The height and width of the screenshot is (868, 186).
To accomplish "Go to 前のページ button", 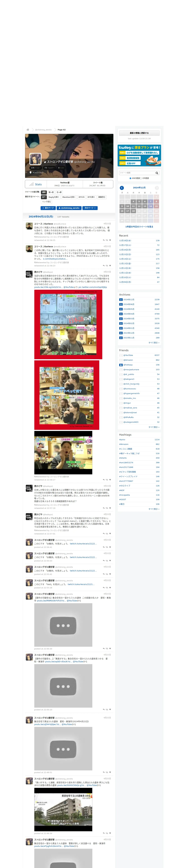I will click(48, 208).
